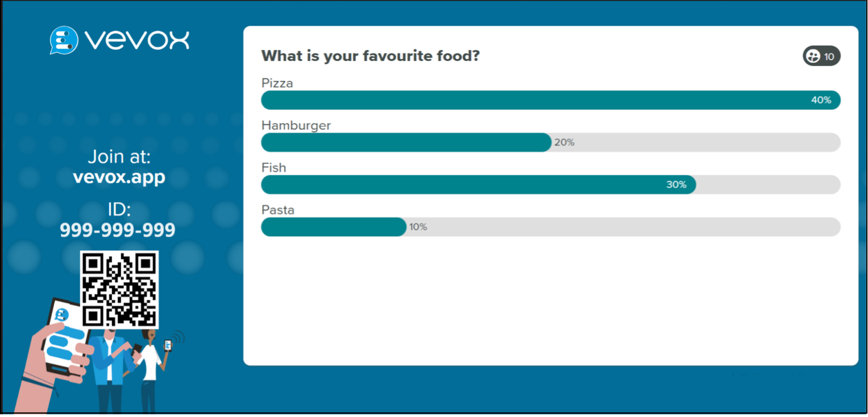Select the Hamburger option label

click(x=296, y=125)
